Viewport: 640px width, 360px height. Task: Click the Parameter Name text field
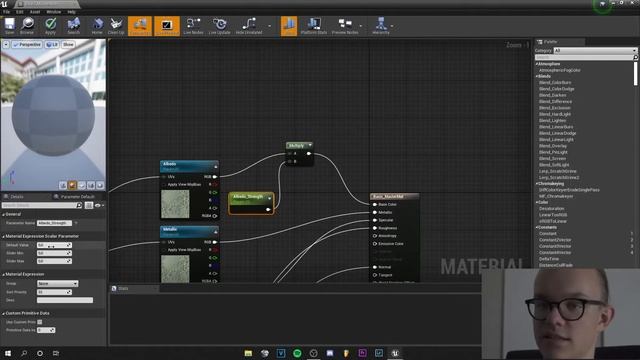(54, 223)
